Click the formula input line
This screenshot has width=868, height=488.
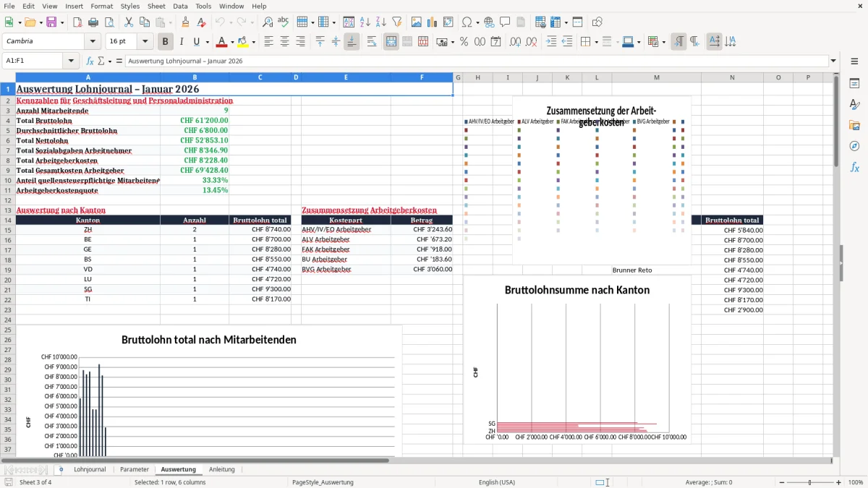click(476, 61)
